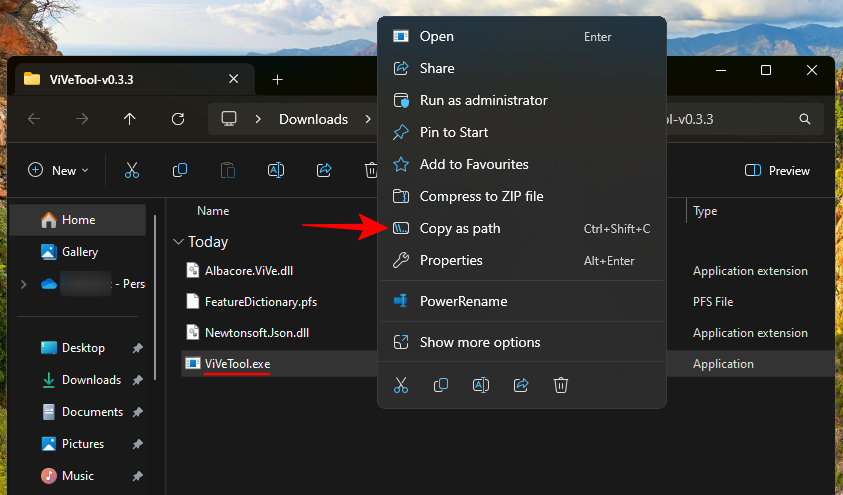Open a new Explorer tab

click(x=278, y=79)
